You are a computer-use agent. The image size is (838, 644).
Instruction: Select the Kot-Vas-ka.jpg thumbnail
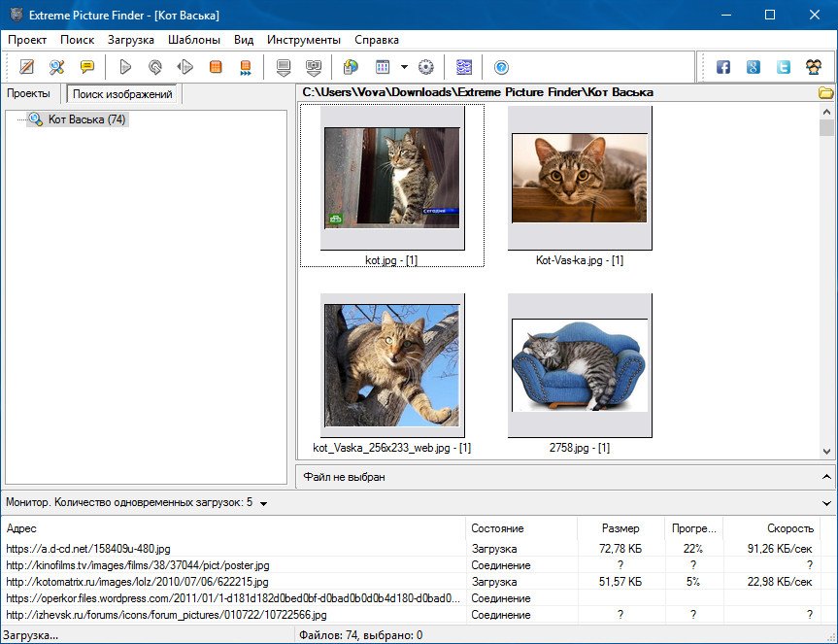[x=580, y=178]
